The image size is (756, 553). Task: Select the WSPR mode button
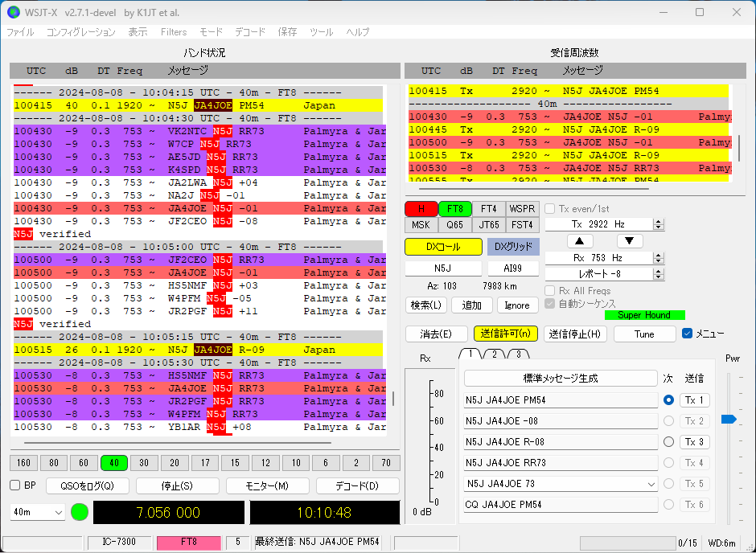click(x=522, y=209)
